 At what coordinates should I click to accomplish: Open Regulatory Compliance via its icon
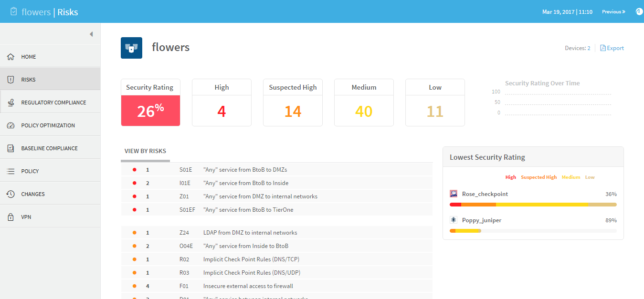(11, 103)
